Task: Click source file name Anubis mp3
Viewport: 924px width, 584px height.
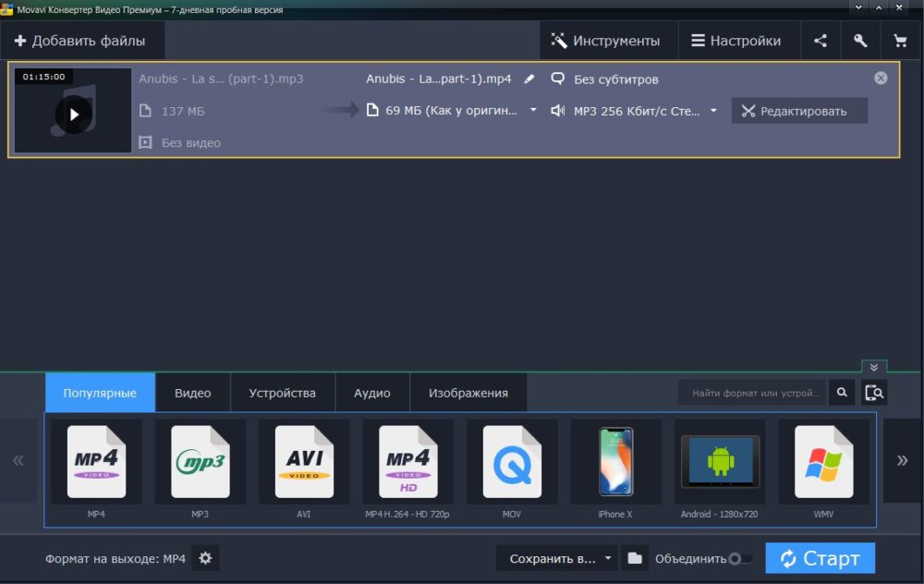Action: click(x=221, y=79)
